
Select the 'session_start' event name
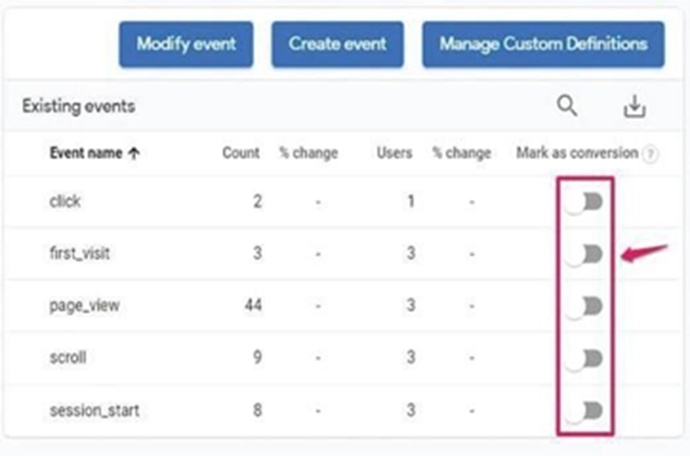tap(95, 410)
